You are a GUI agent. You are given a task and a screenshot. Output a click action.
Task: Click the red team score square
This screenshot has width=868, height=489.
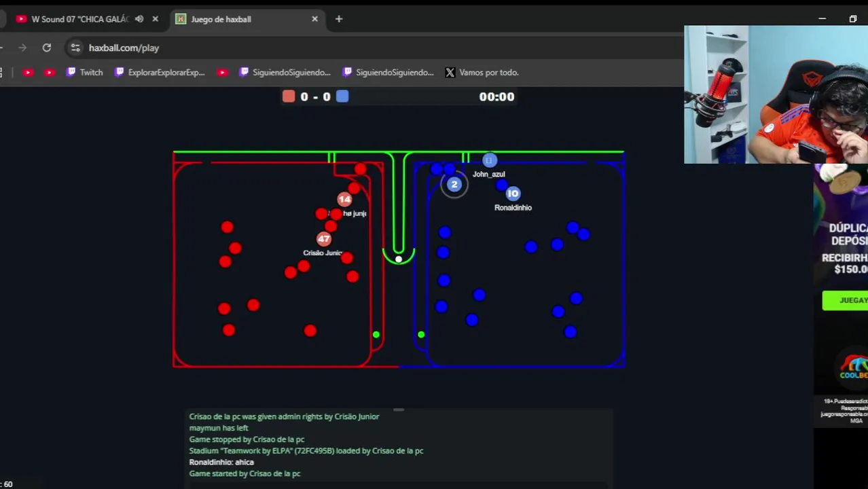click(x=289, y=96)
